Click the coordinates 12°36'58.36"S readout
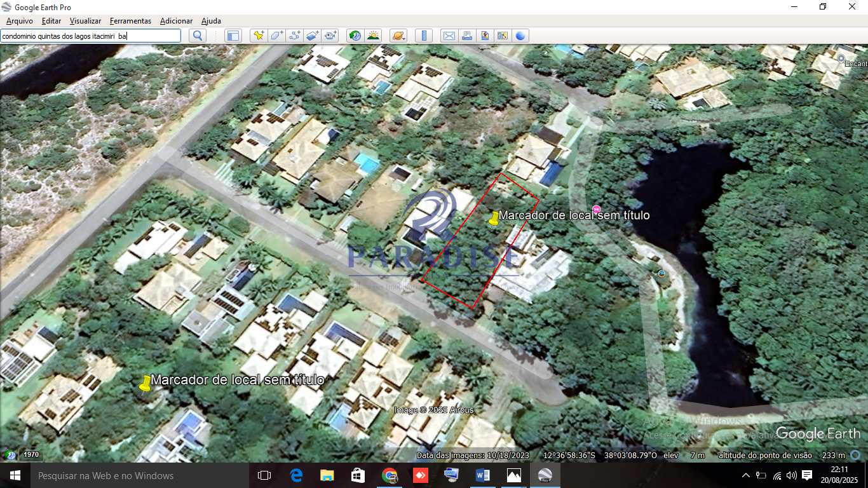Viewport: 868px width, 488px height. pyautogui.click(x=569, y=455)
